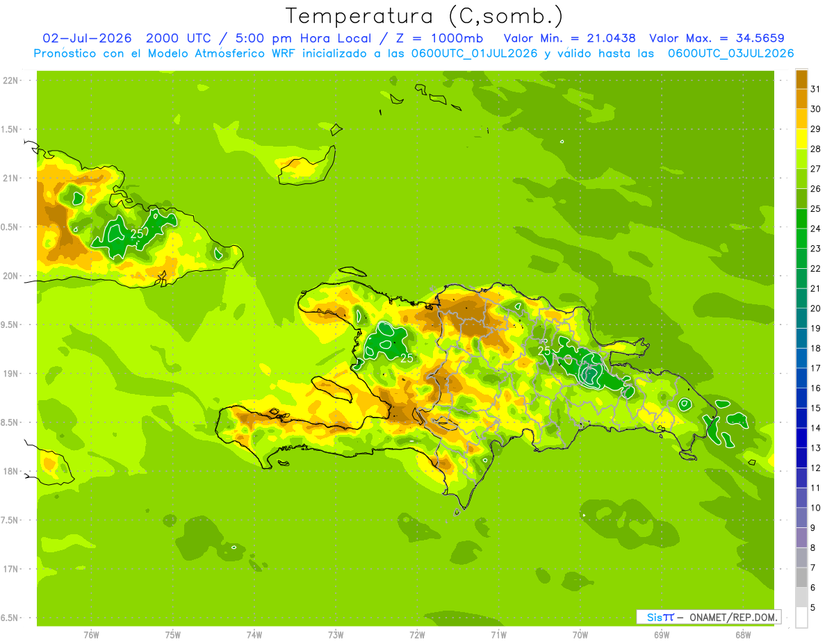The image size is (834, 644).
Task: Pick the white swatch below legend value 5
Action: (801, 618)
